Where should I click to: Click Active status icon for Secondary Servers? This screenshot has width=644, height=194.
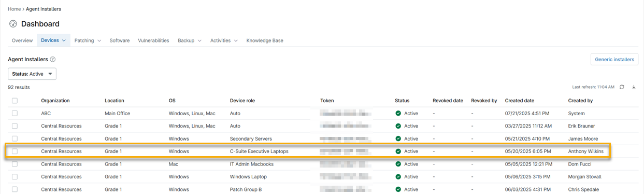click(x=398, y=138)
